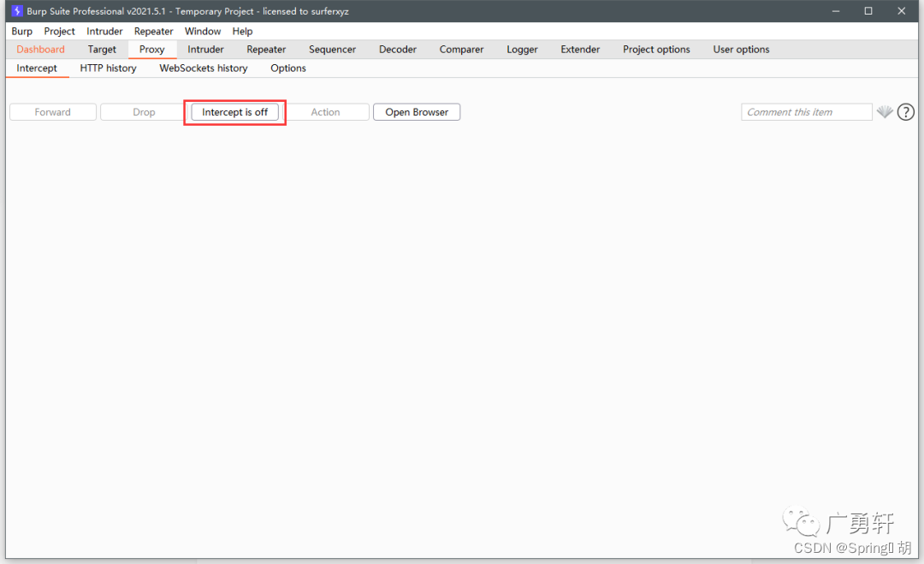The image size is (924, 564).
Task: Go to the Repeater tool tab
Action: click(x=266, y=50)
